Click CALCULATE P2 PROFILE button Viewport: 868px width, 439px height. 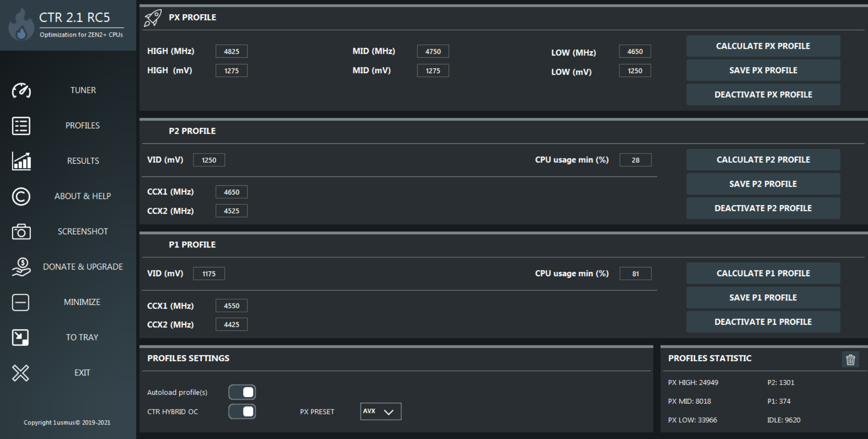pyautogui.click(x=763, y=160)
